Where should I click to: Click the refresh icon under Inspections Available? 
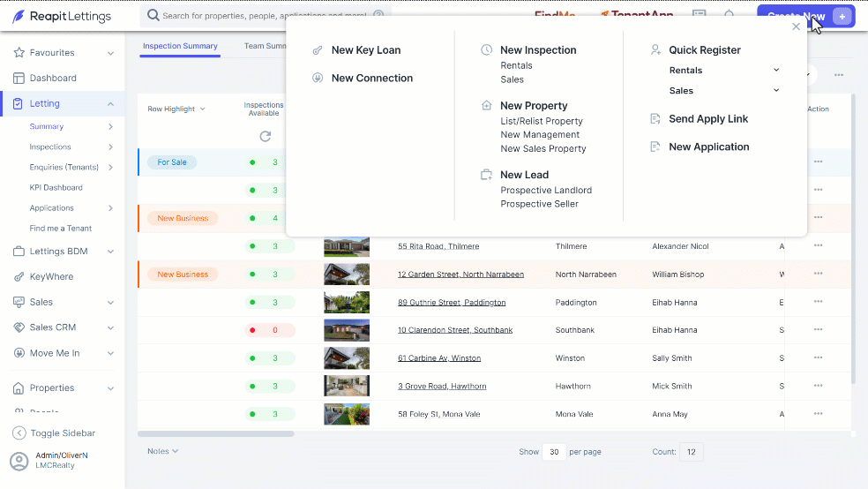tap(266, 136)
